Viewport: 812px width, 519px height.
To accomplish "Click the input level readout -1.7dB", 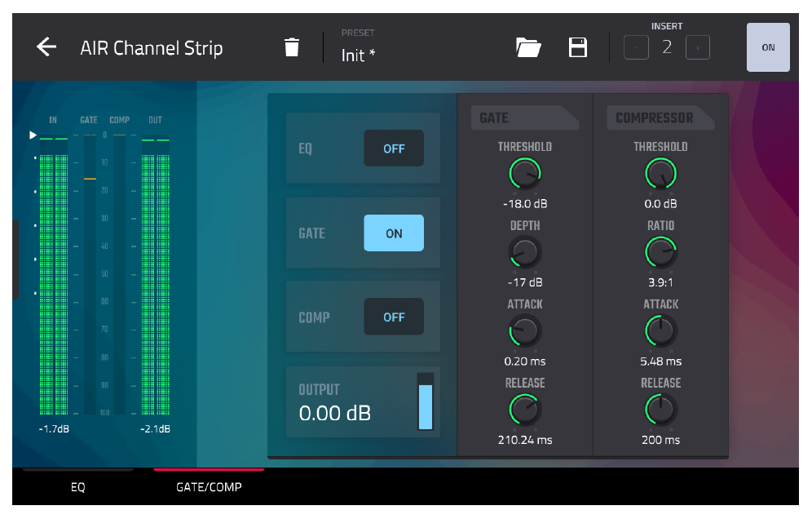I will 54,428.
